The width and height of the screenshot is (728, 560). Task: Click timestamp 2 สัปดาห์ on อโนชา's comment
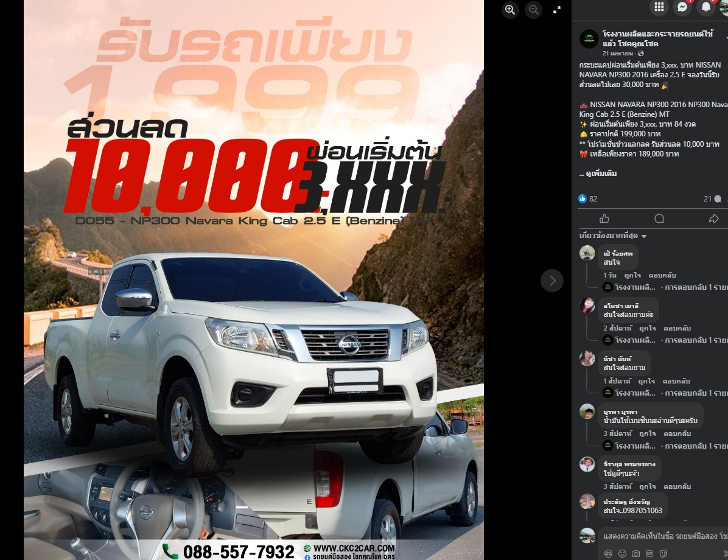617,328
